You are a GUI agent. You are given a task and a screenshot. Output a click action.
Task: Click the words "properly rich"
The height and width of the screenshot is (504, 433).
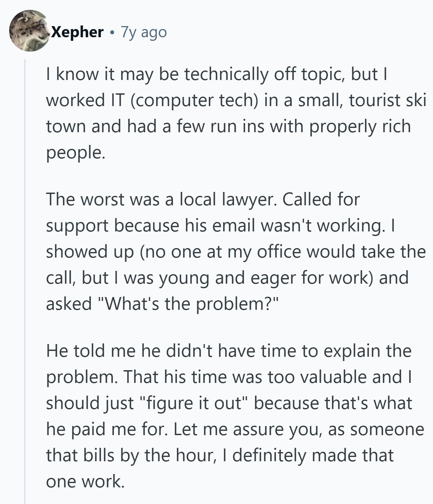(x=359, y=127)
